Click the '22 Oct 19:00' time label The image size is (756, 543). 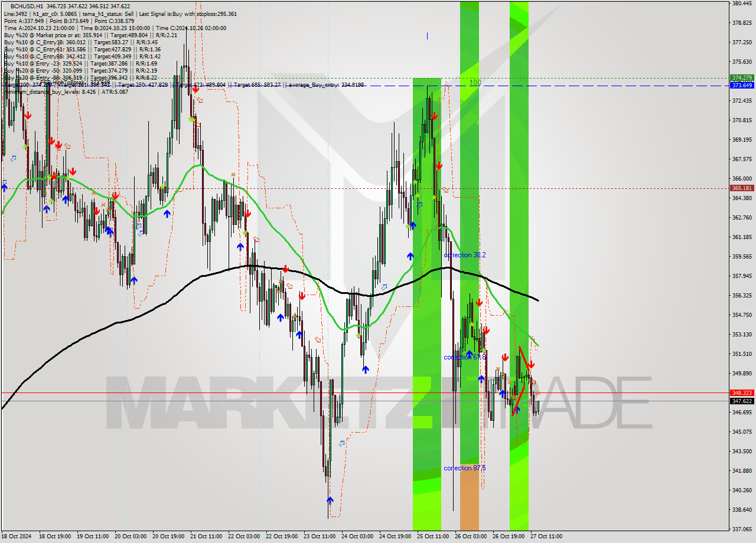[x=282, y=537]
